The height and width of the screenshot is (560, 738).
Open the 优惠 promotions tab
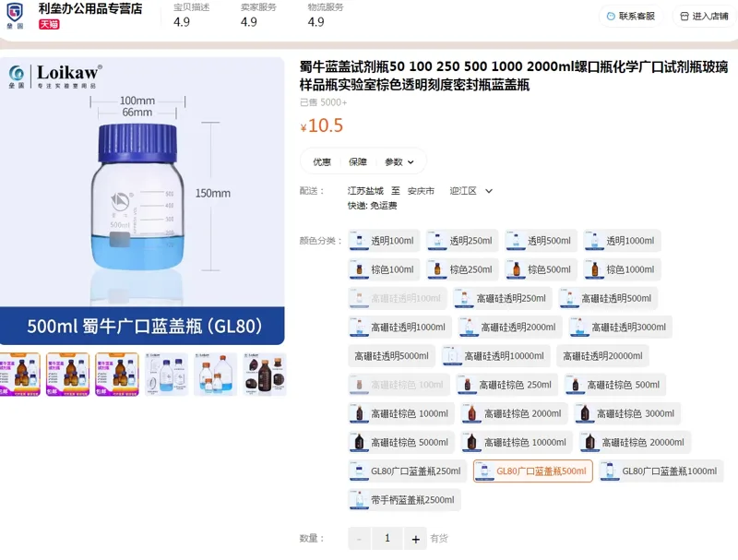[x=322, y=161]
